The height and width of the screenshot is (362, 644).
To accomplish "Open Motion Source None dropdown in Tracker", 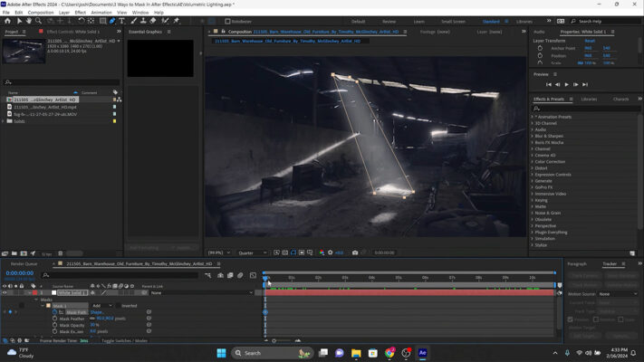I will (618, 294).
